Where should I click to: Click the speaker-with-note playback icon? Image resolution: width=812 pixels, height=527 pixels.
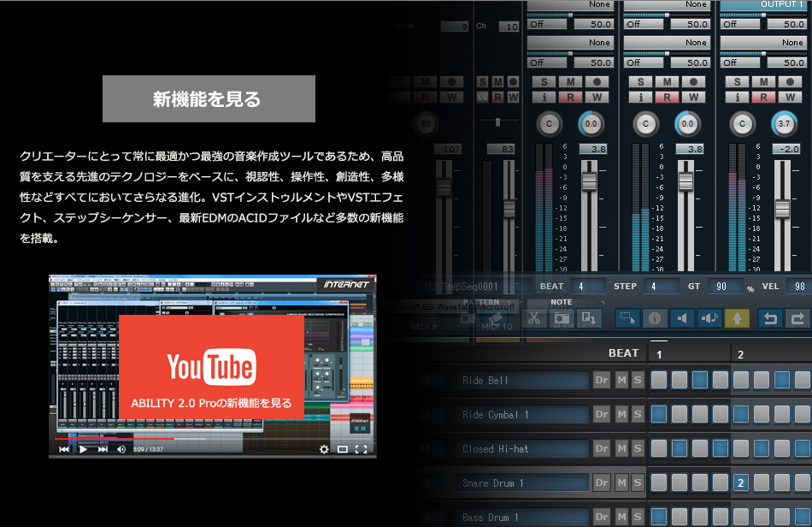pyautogui.click(x=708, y=318)
